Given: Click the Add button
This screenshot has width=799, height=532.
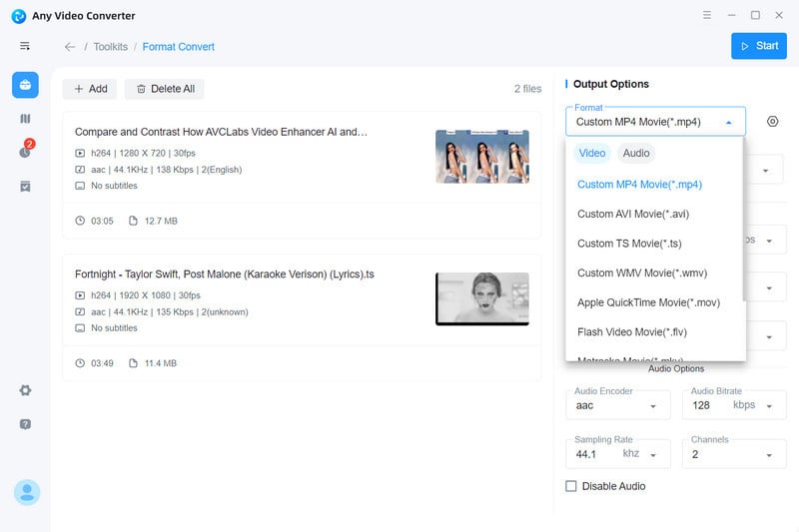Looking at the screenshot, I should (x=90, y=89).
